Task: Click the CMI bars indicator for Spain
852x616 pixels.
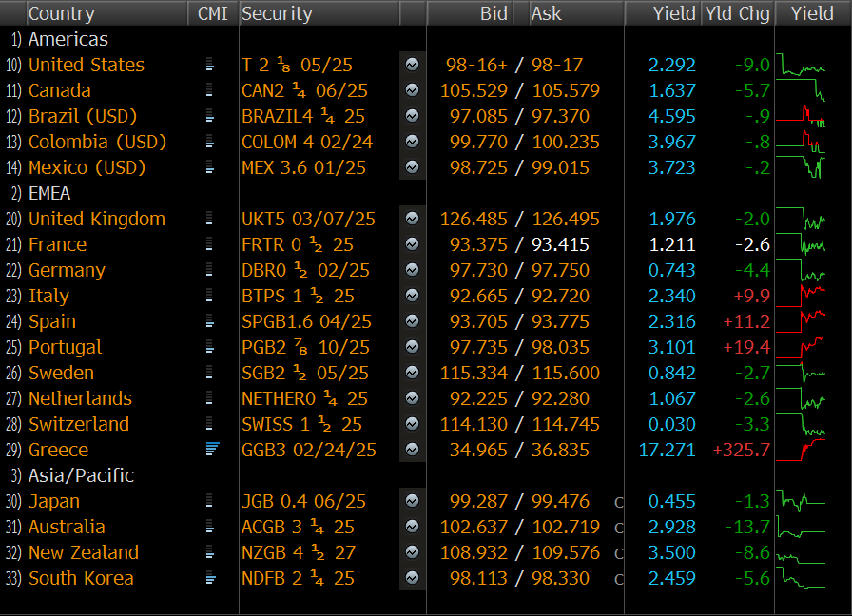Action: pos(210,321)
